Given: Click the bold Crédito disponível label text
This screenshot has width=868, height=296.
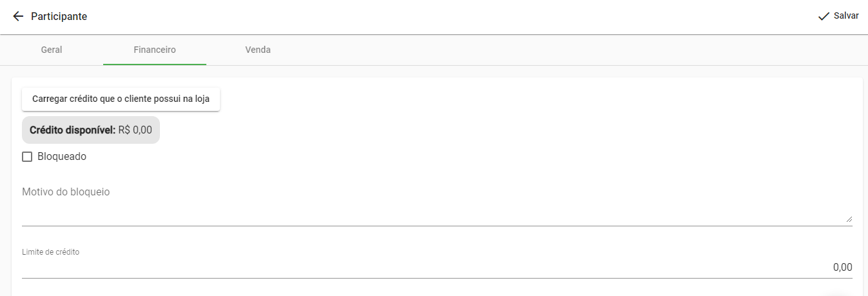Looking at the screenshot, I should (72, 130).
